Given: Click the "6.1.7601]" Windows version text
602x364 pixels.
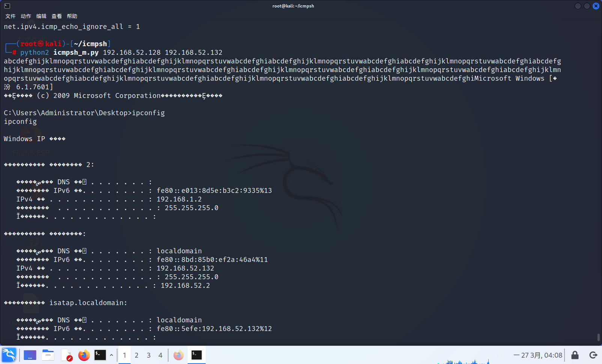Looking at the screenshot, I should pos(35,87).
